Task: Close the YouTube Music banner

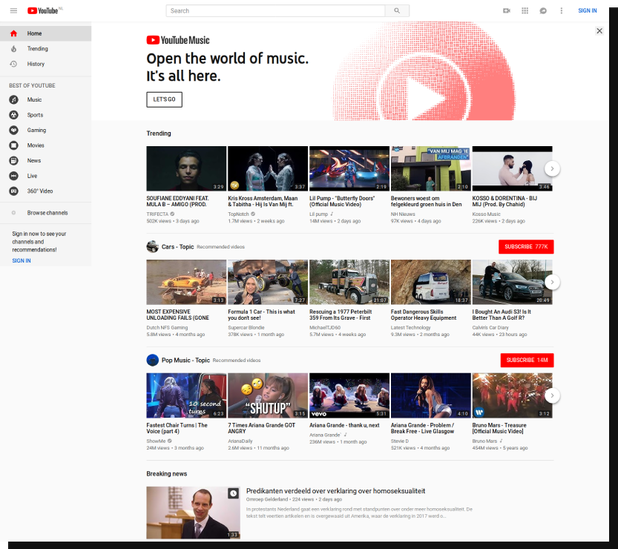Action: point(599,31)
